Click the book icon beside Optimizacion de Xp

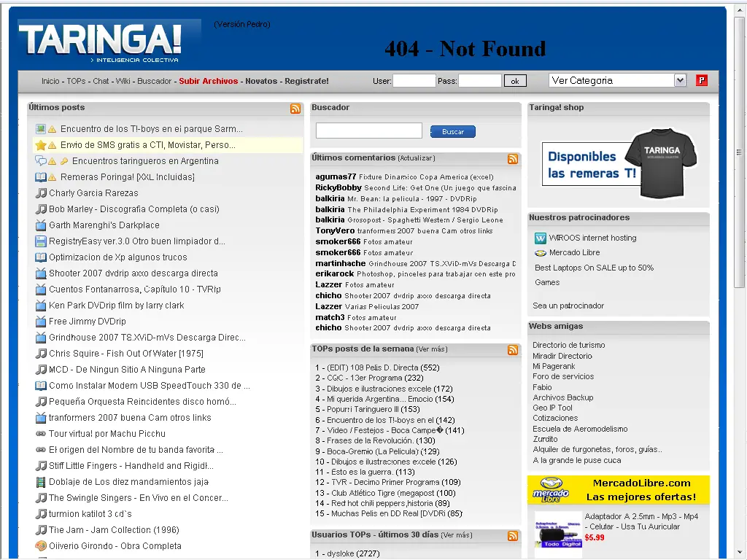(x=41, y=257)
